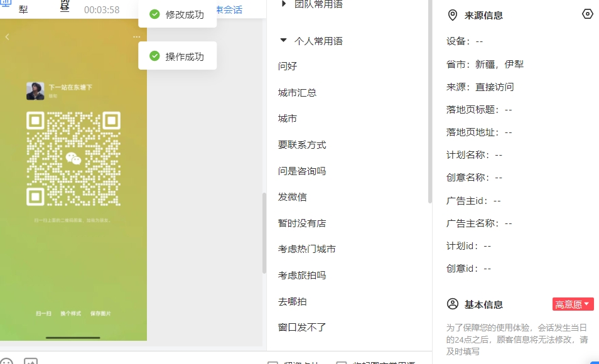Click the 基本信息 section heading
Screen dimensions: 599x364
click(x=483, y=304)
